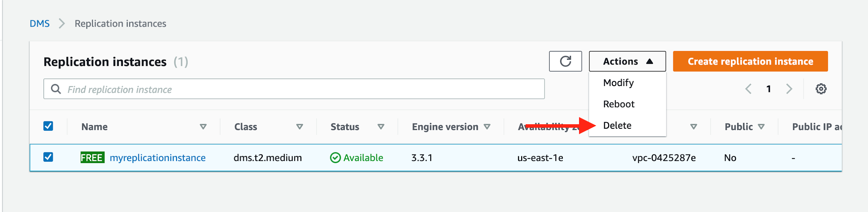Screen dimensions: 868x212
Task: Click the Engine version column header
Action: coord(445,127)
